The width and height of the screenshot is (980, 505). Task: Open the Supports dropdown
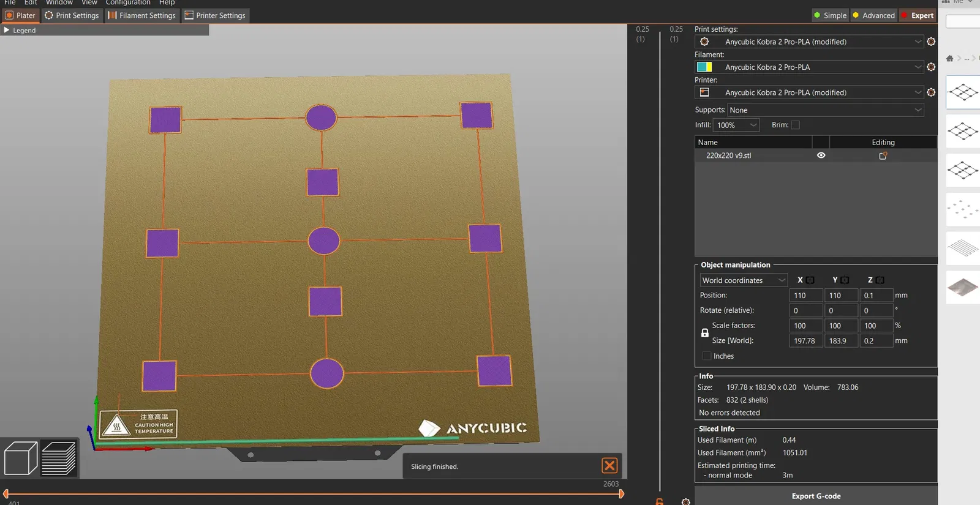(825, 110)
